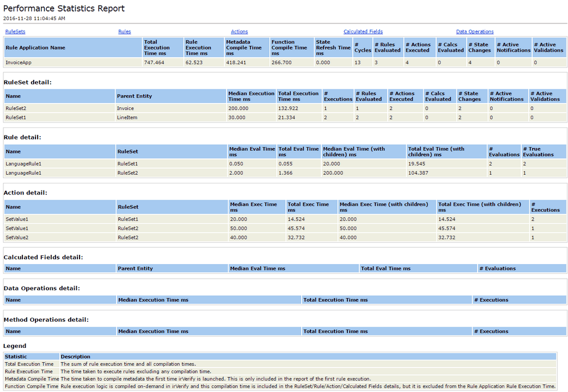Select the InvoiceApp application name cell
This screenshot has width=568, height=392.
pyautogui.click(x=17, y=63)
